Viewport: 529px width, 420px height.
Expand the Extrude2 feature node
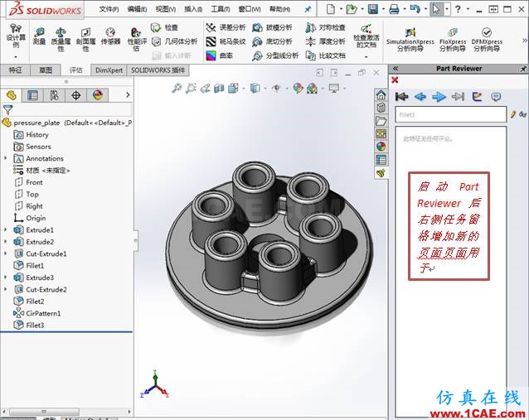pos(6,241)
